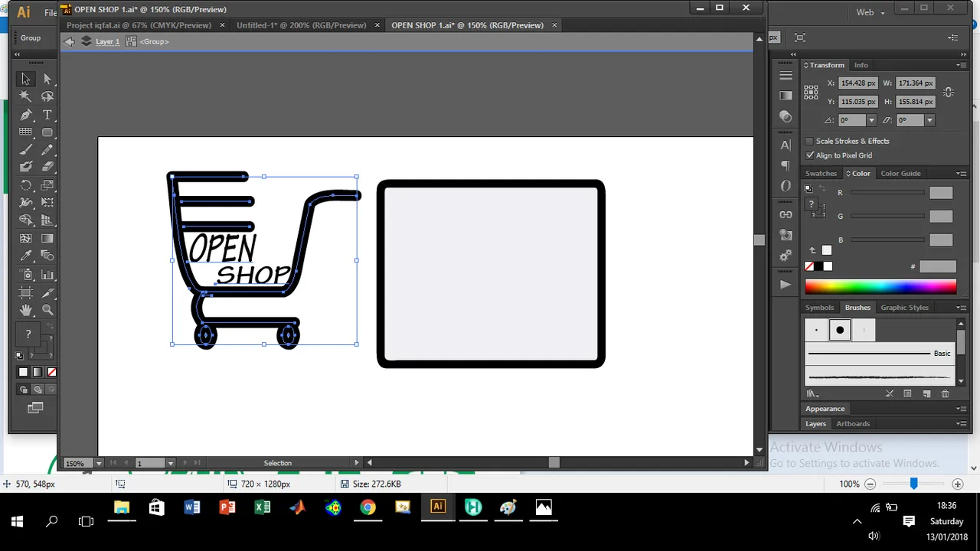The width and height of the screenshot is (980, 551).
Task: Choose the Rounded Rectangle shape tool
Action: point(47,132)
